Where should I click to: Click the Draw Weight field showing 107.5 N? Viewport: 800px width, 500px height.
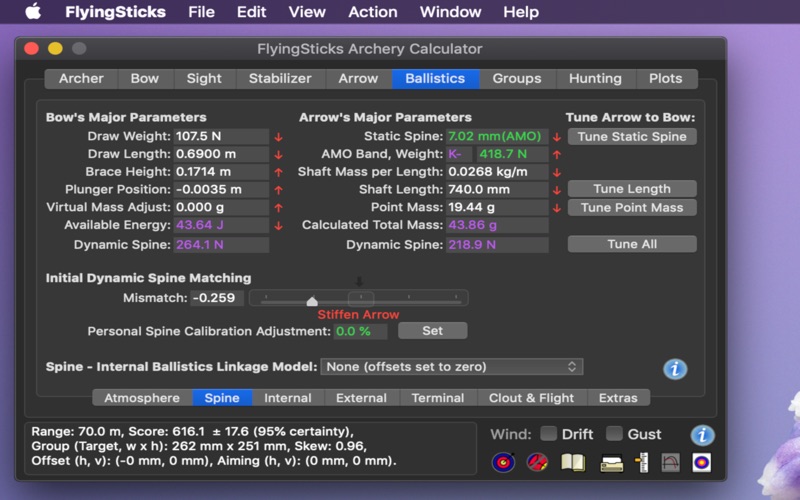(221, 137)
